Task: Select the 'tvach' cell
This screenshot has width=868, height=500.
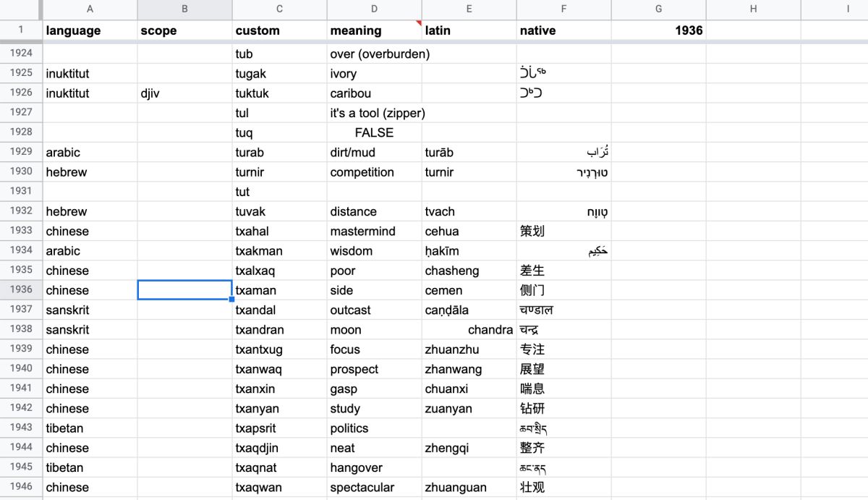Action: [469, 211]
